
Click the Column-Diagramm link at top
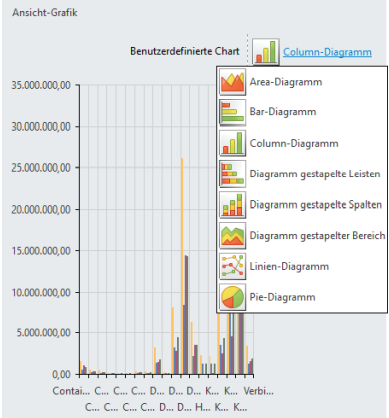pos(327,52)
